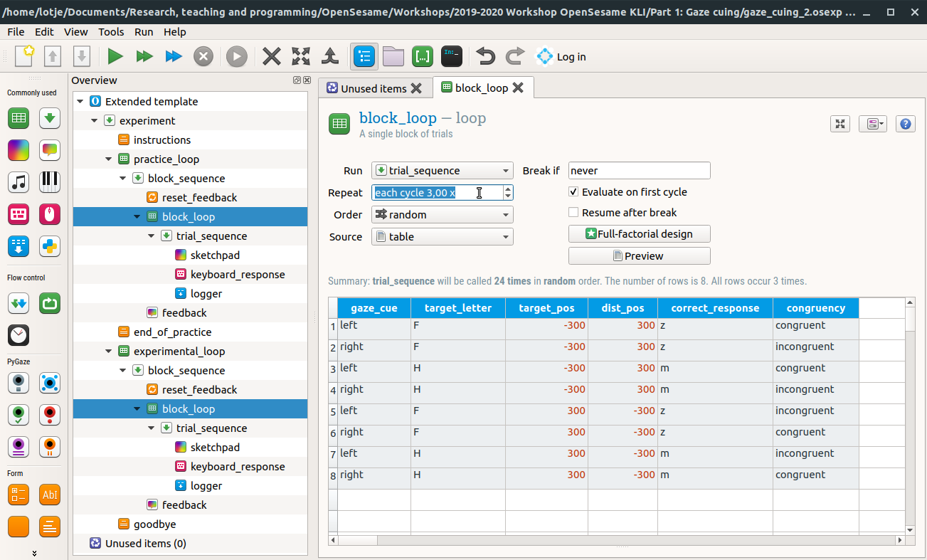Quick run with the blue double arrow

[x=174, y=56]
